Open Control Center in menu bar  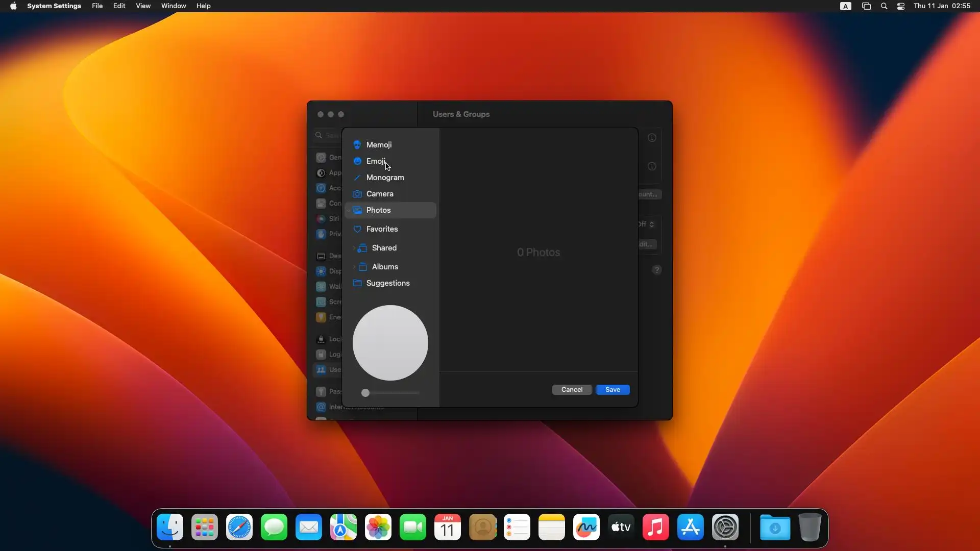901,6
